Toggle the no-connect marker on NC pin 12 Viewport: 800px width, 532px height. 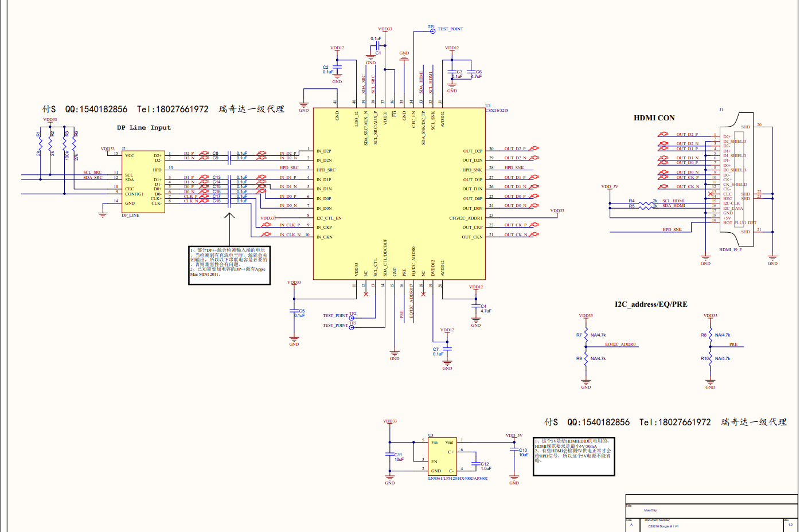pos(365,294)
